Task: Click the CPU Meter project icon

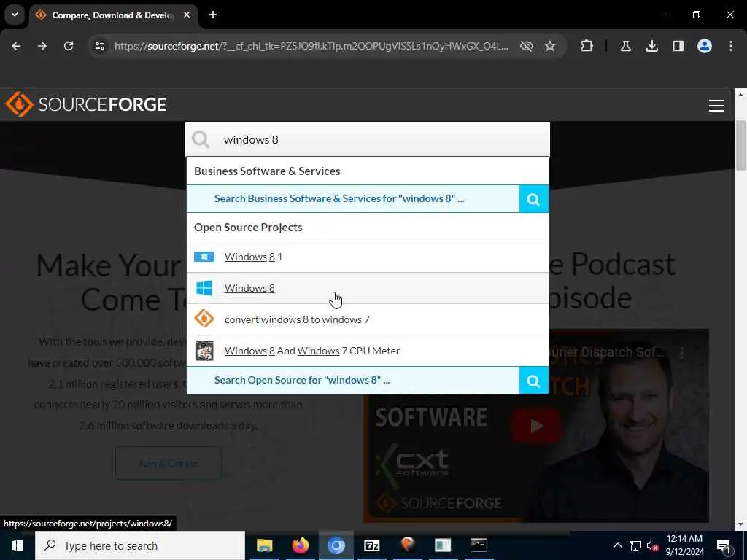Action: [x=204, y=351]
